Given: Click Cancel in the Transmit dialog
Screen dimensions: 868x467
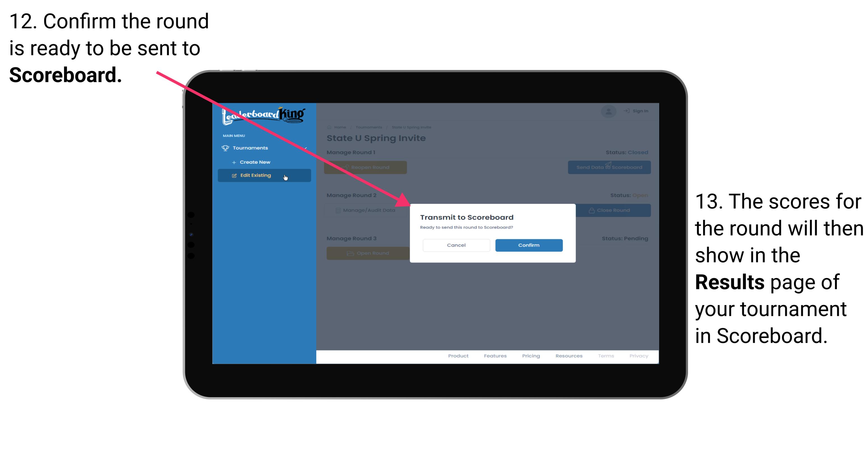Looking at the screenshot, I should [x=456, y=245].
